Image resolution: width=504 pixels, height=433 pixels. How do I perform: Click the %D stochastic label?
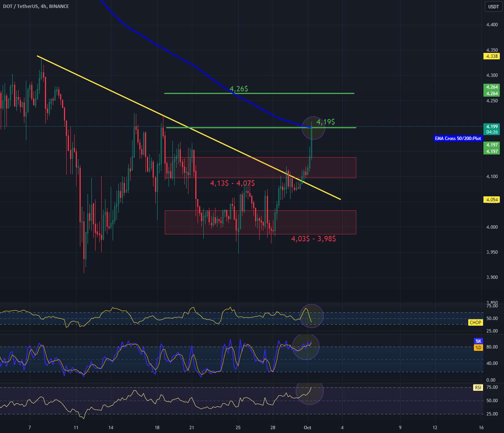click(478, 347)
